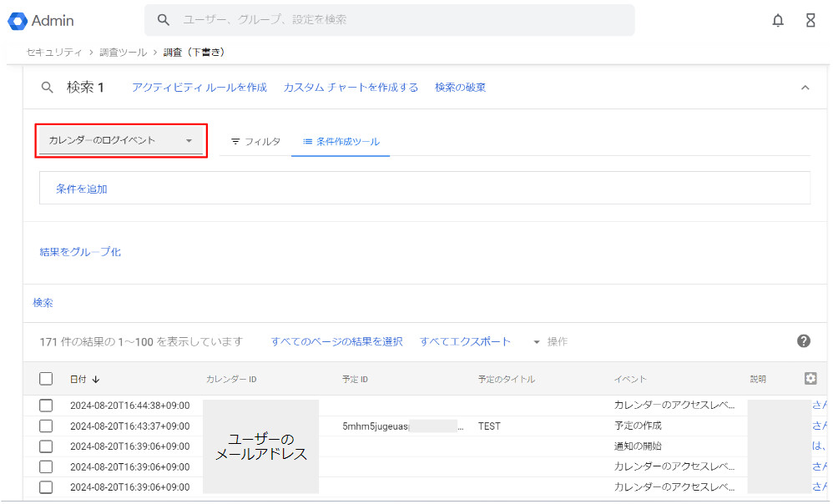Click the magnifier icon in search bar
The image size is (833, 504).
coord(164,19)
